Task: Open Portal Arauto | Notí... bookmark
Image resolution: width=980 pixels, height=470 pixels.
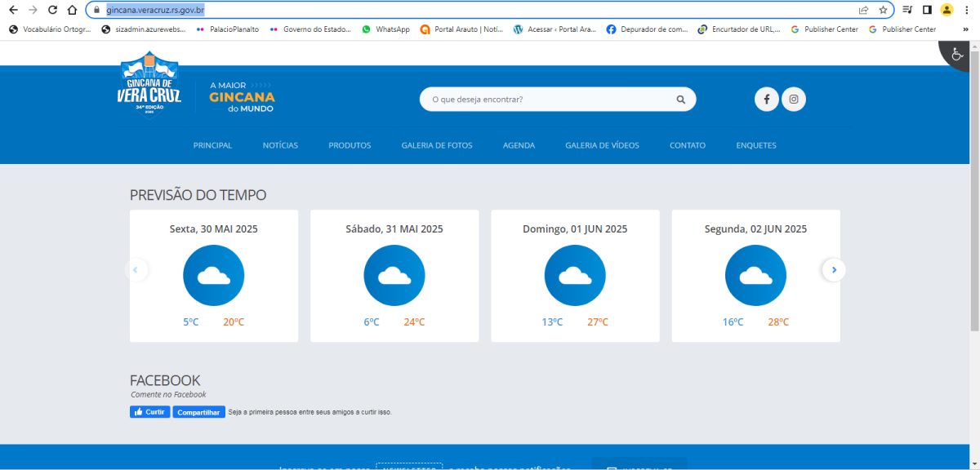Action: pos(462,29)
